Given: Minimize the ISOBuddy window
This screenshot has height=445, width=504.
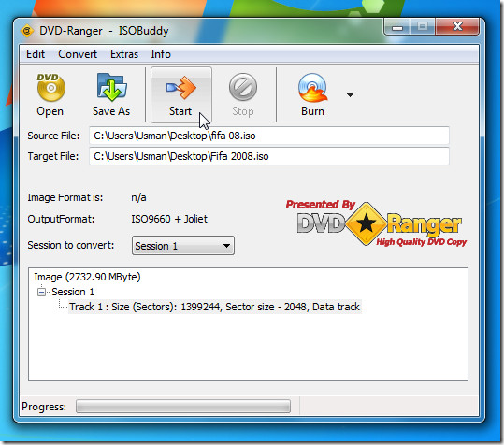Looking at the screenshot, I should tap(397, 27).
